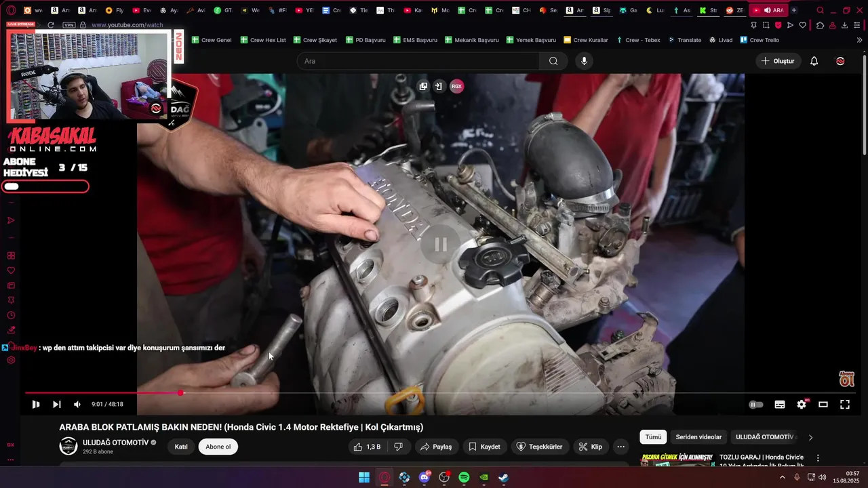Reload the page

[51, 25]
